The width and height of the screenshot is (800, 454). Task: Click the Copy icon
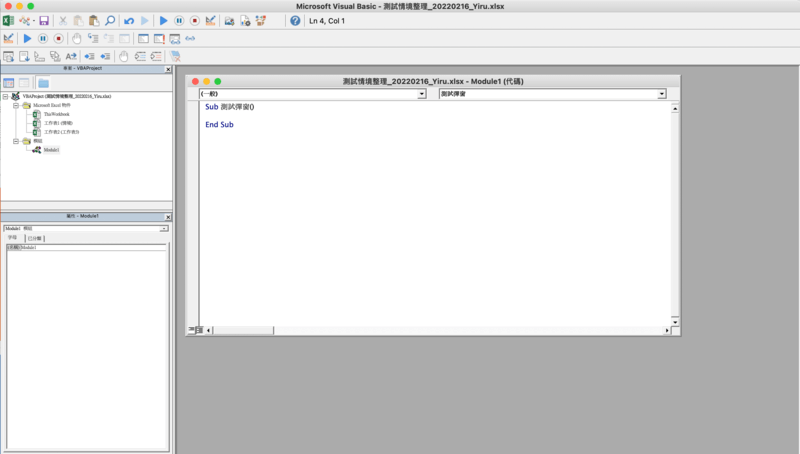click(x=78, y=21)
